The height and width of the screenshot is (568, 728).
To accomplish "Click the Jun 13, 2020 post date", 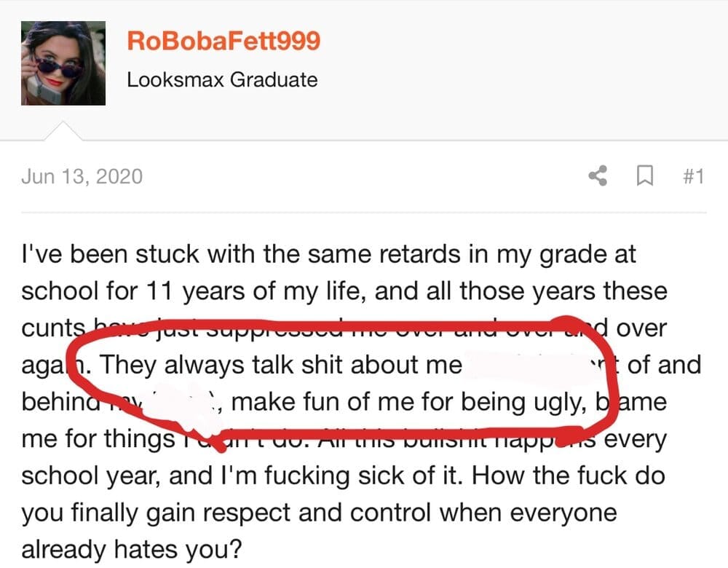I will pos(82,176).
